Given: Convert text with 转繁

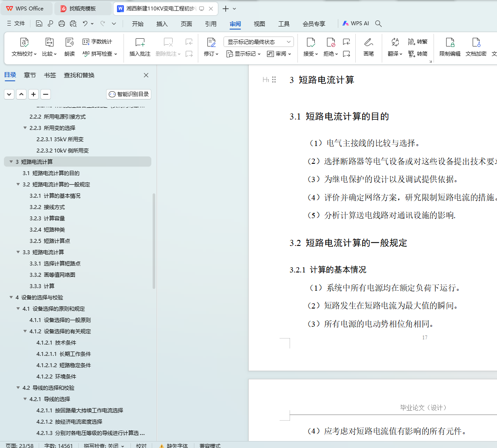Looking at the screenshot, I should click(417, 42).
